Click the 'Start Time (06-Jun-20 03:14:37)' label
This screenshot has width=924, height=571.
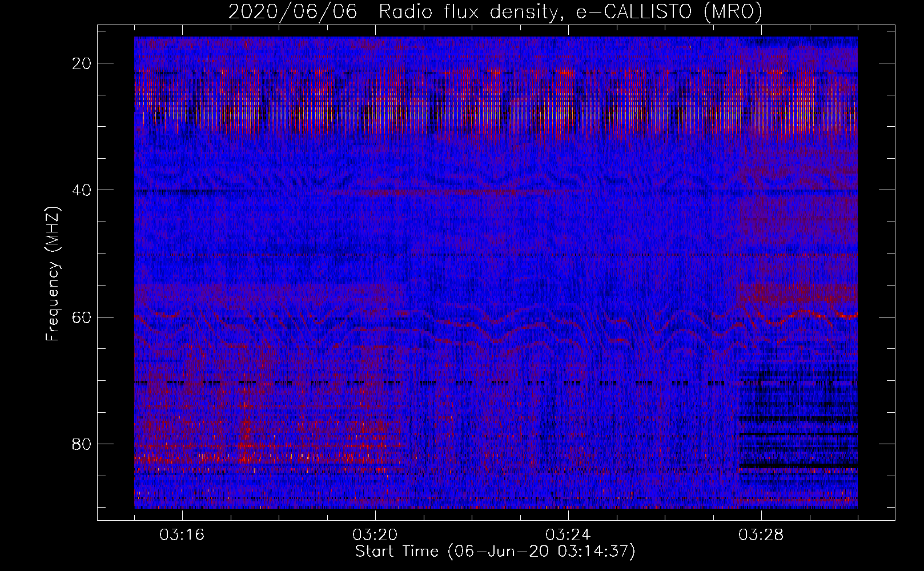[495, 552]
